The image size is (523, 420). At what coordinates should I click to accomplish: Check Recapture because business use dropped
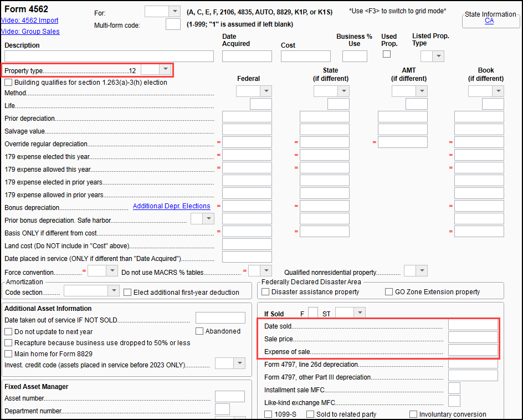[8, 343]
